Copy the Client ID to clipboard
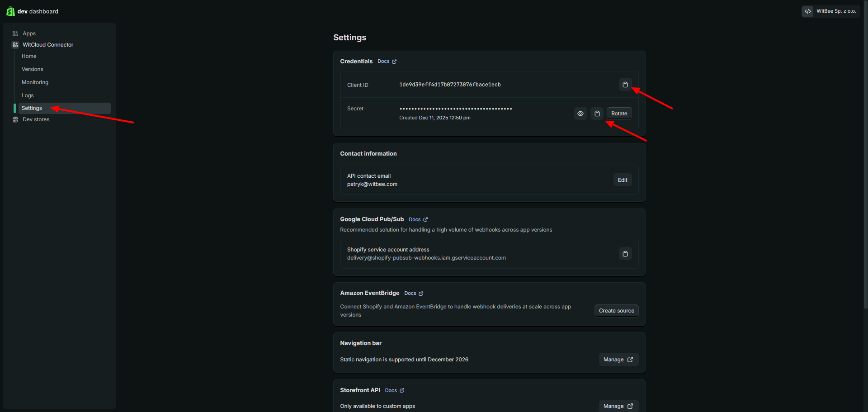This screenshot has height=412, width=868. (625, 85)
